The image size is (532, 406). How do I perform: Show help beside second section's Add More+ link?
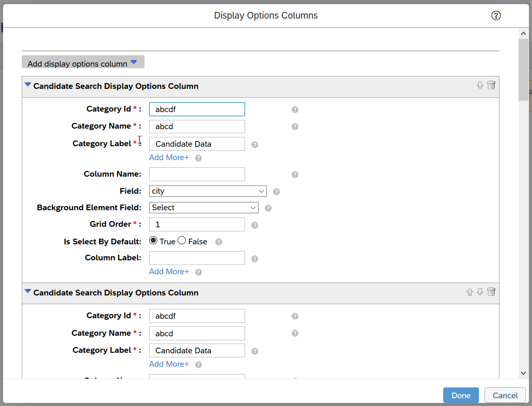tap(199, 365)
